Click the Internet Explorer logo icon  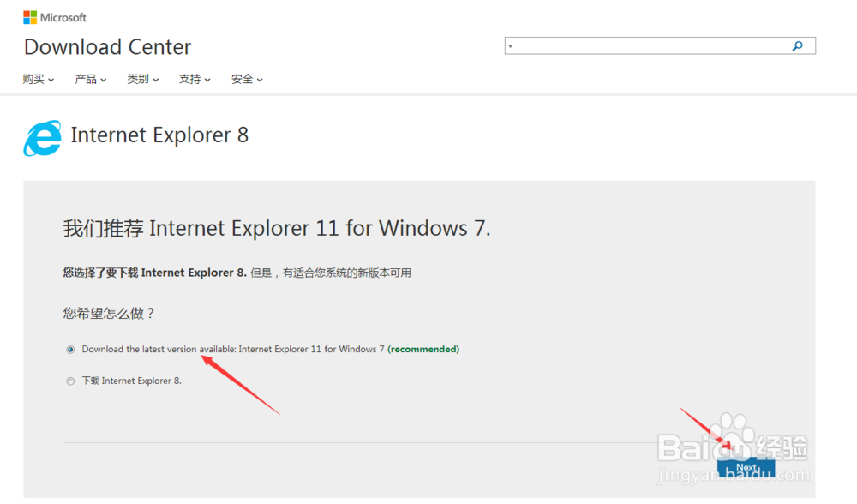(42, 138)
